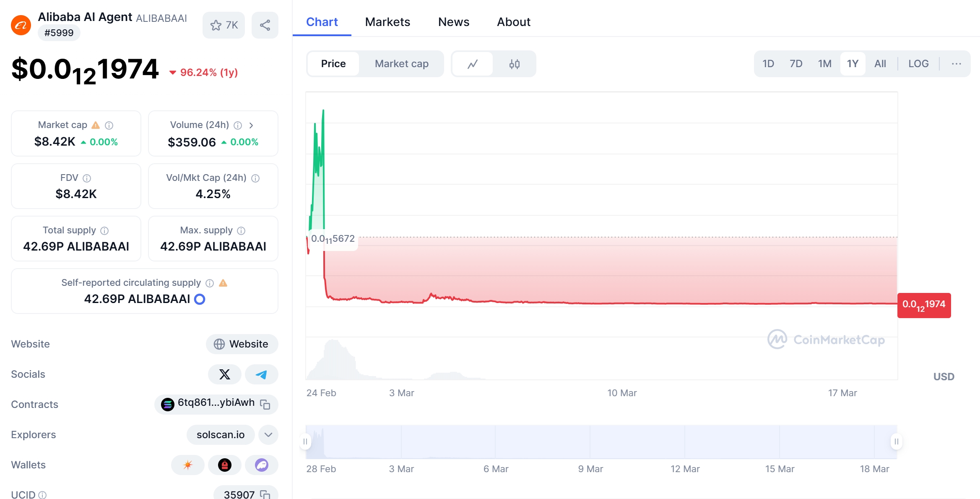Switch to line chart view
Screen dimensions: 980x499
click(x=473, y=64)
